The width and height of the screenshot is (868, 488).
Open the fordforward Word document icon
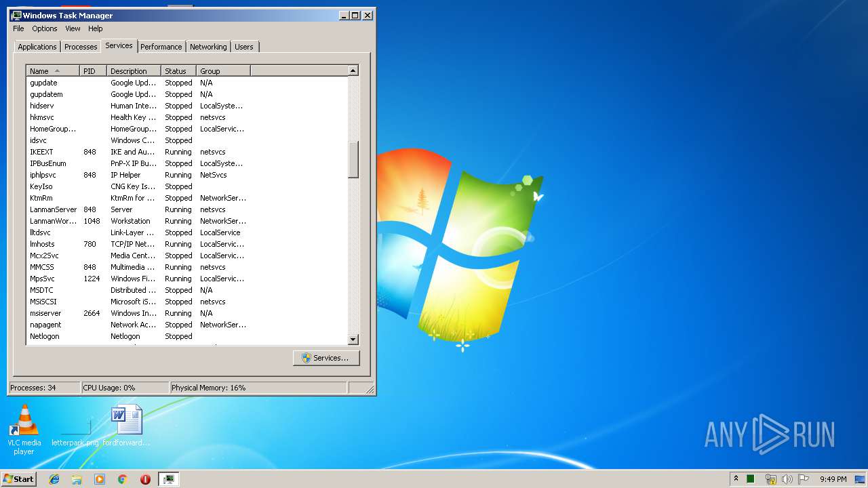pyautogui.click(x=127, y=426)
